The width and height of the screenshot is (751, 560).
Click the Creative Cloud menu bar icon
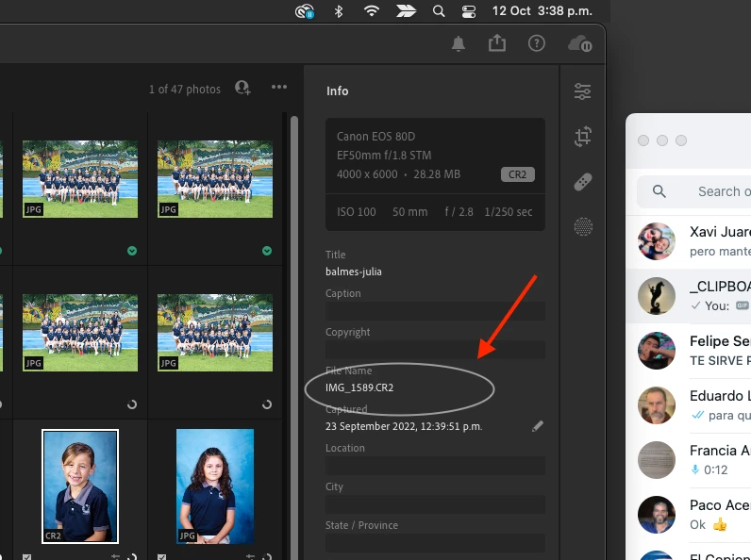[305, 10]
